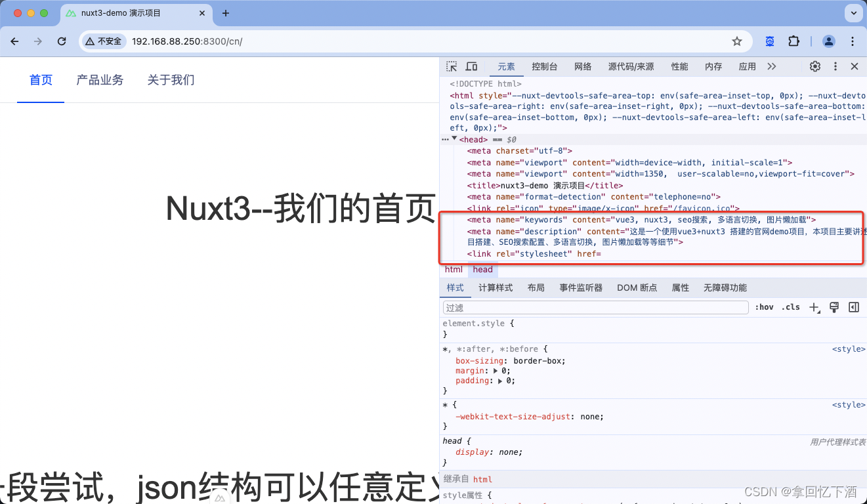Open the 应用 tab

coord(748,66)
